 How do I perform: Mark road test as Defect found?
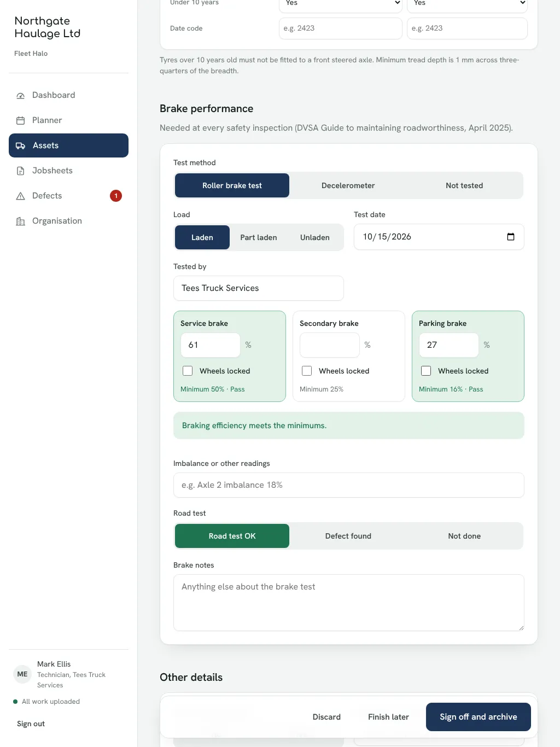tap(348, 536)
